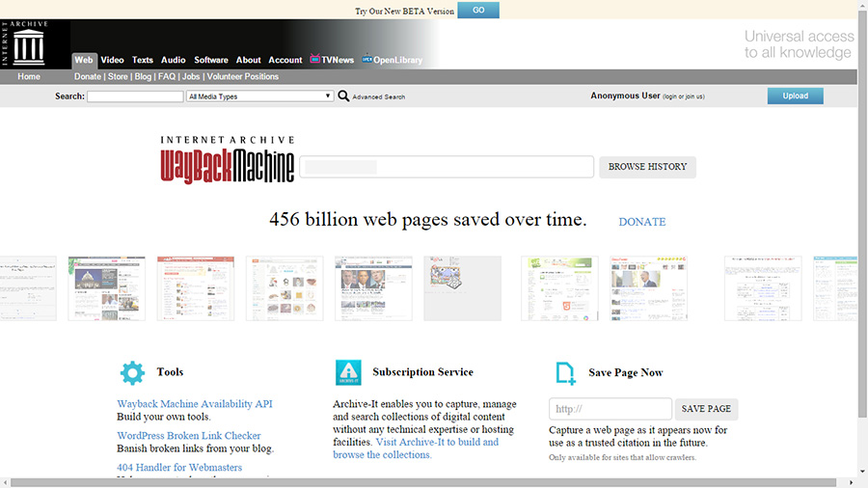Click the horizontal scrollbar right arrow

pos(851,482)
